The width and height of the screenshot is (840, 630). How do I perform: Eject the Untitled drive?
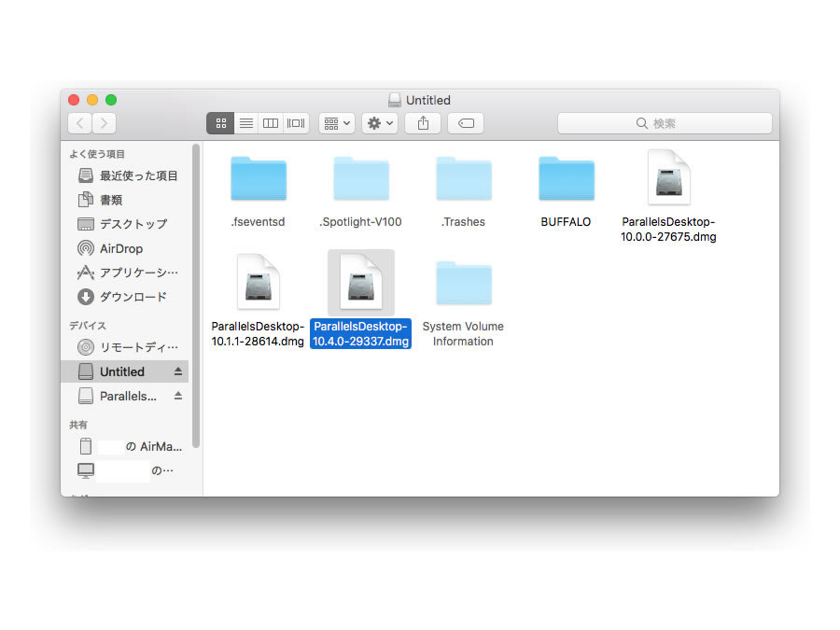pyautogui.click(x=178, y=371)
